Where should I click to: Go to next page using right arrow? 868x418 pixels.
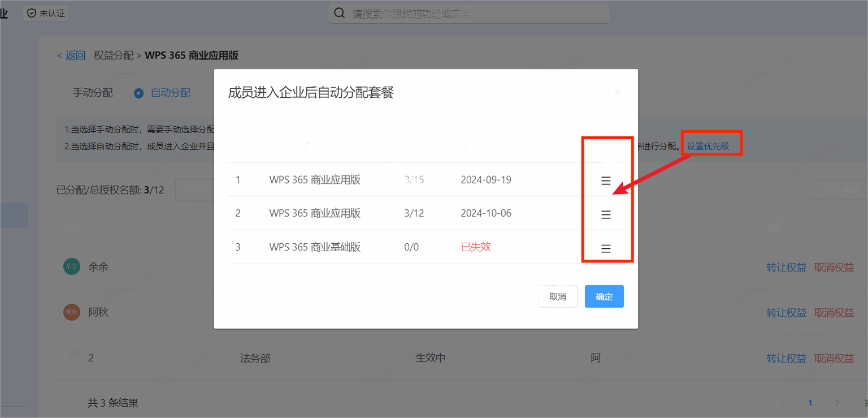point(837,403)
